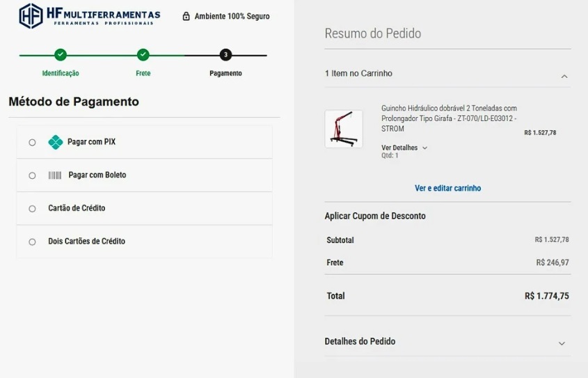Click the PIX diamond icon
Screen dimensions: 588x378
56,142
